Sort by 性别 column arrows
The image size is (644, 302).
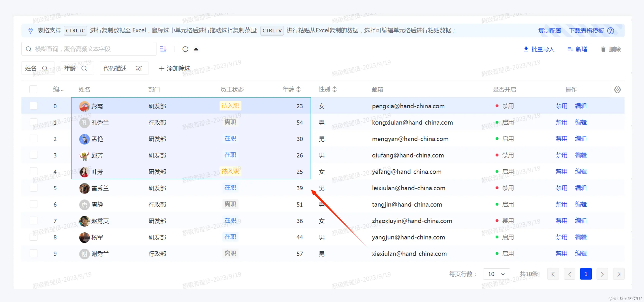335,89
